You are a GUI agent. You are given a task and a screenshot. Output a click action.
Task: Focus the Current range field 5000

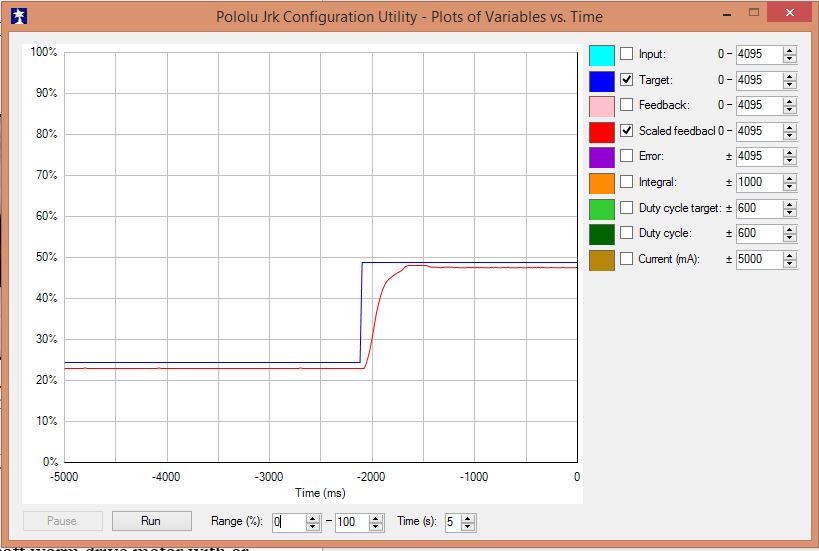pyautogui.click(x=759, y=259)
